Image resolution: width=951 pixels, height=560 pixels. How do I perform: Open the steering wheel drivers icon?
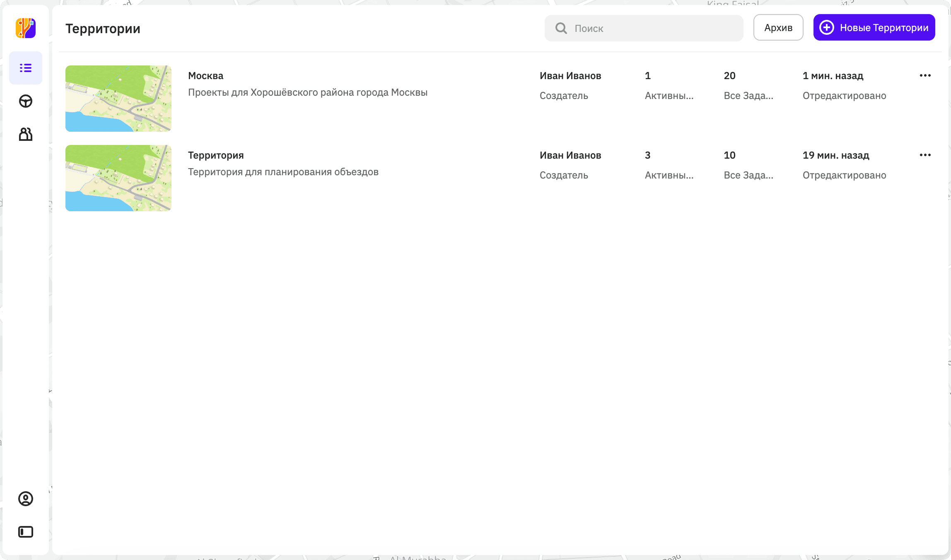coord(26,101)
